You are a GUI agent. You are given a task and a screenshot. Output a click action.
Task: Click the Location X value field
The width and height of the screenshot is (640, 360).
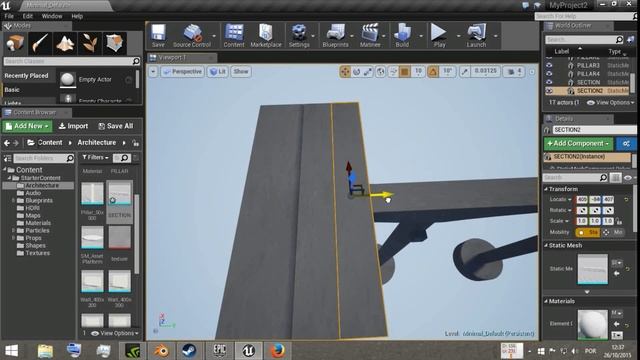tap(582, 200)
